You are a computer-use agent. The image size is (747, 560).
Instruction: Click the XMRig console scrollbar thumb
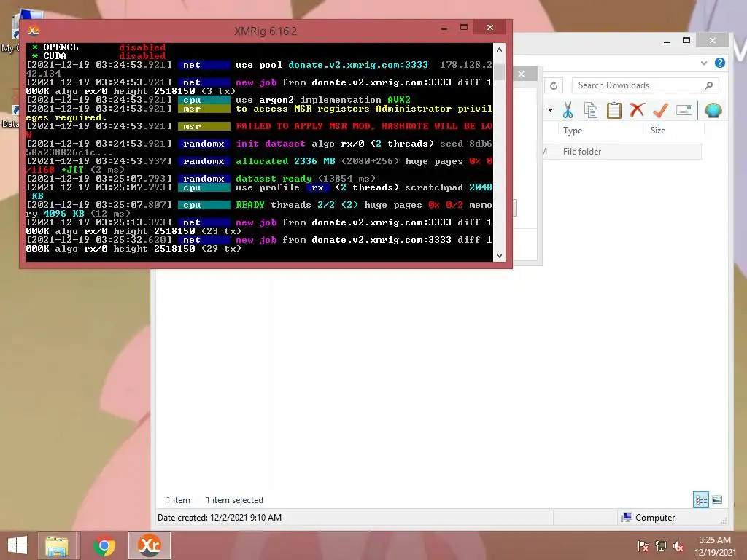tap(499, 71)
